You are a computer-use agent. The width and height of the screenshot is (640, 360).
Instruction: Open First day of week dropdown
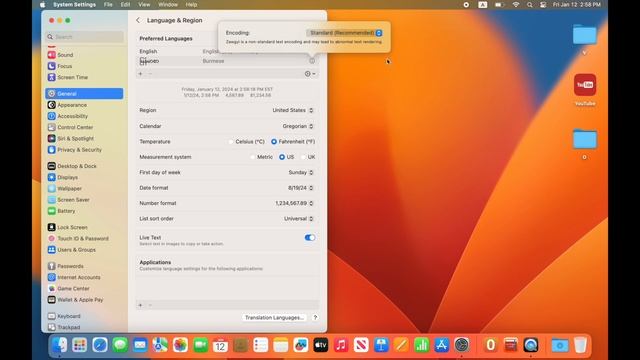point(301,172)
